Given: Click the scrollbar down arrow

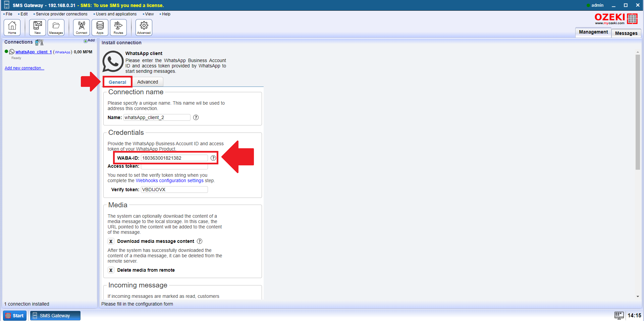Looking at the screenshot, I should [638, 297].
